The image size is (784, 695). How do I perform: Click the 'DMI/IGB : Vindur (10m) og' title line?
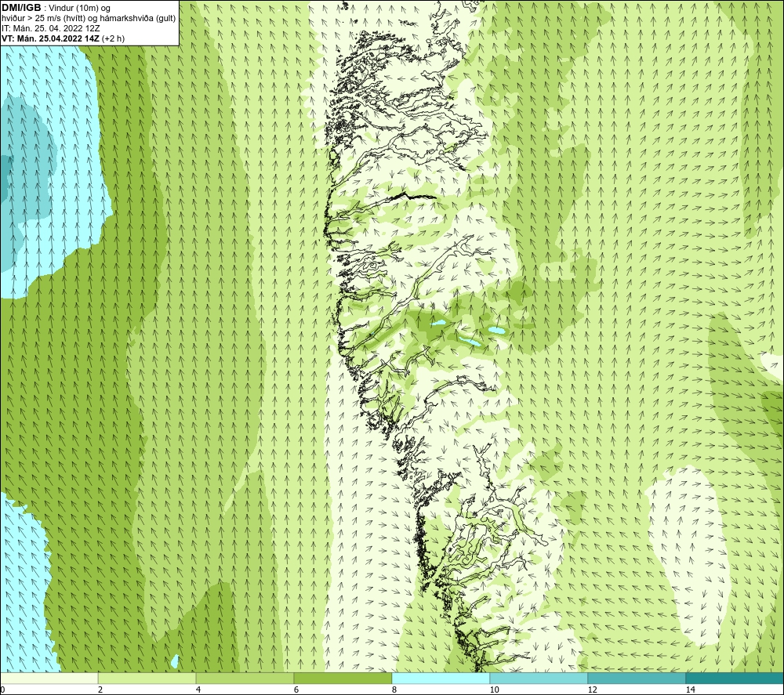click(x=56, y=9)
